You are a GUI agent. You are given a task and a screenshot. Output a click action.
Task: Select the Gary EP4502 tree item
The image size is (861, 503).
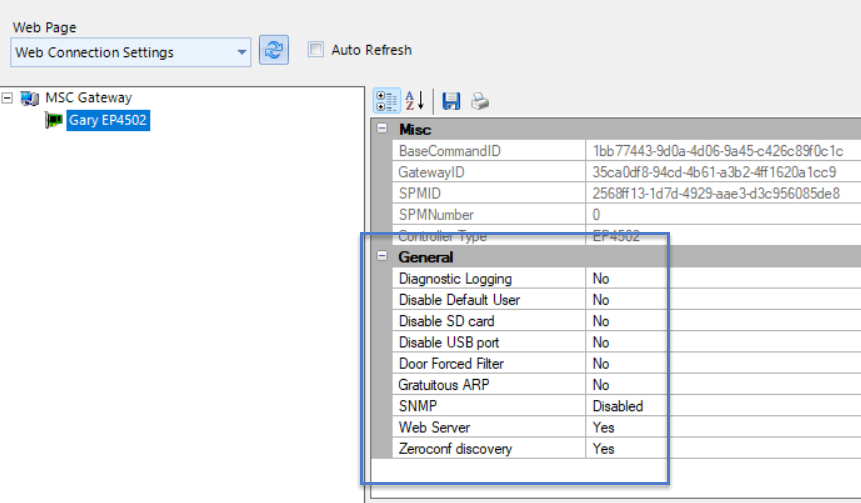point(108,120)
